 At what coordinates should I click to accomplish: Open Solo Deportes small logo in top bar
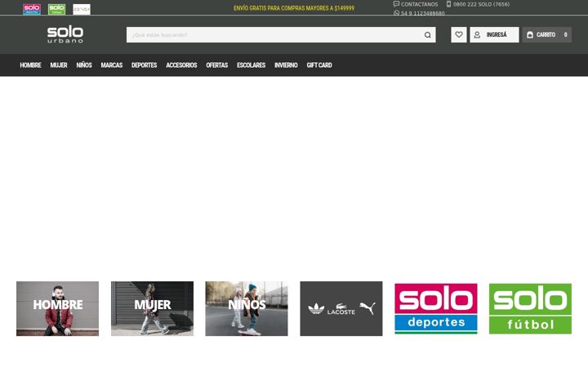click(32, 9)
